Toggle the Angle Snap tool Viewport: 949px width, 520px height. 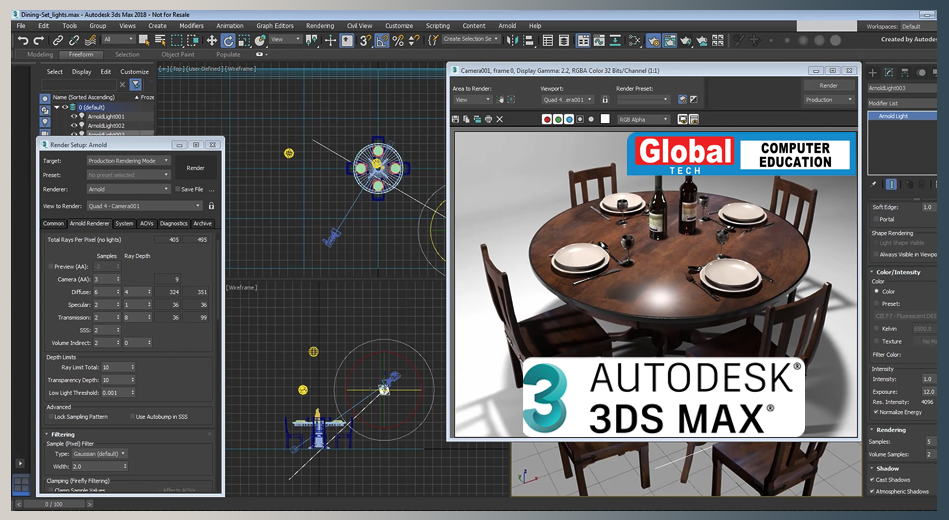point(382,41)
